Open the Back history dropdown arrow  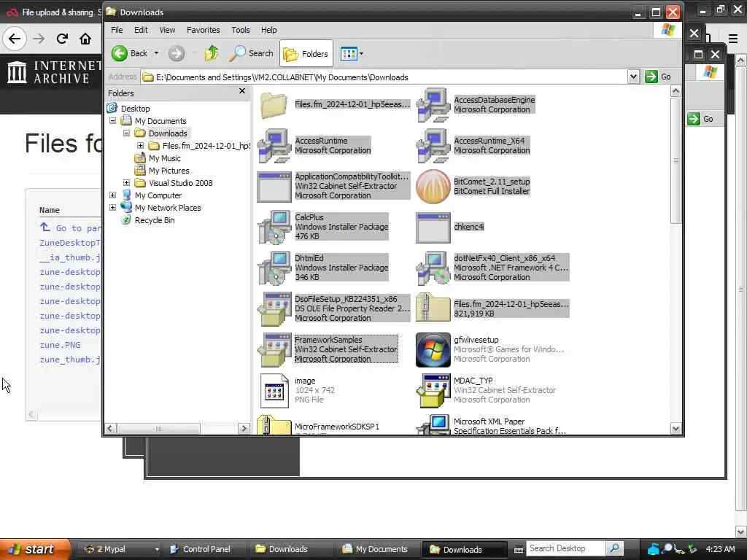click(x=156, y=53)
